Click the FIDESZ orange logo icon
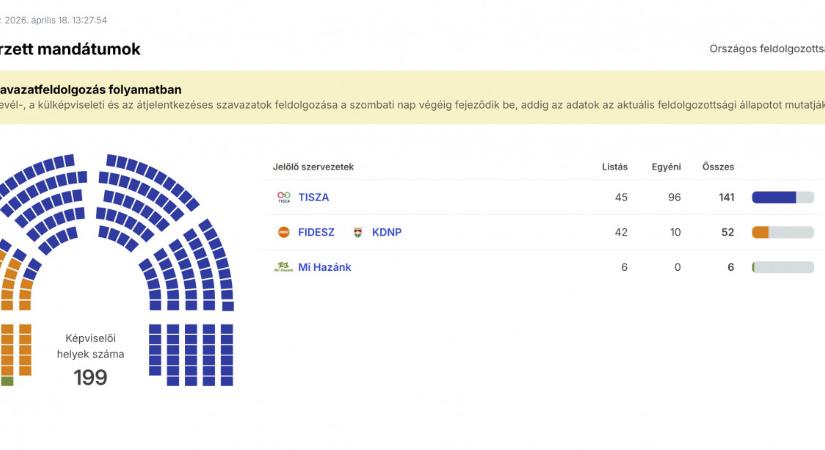The height and width of the screenshot is (450, 825). 283,232
